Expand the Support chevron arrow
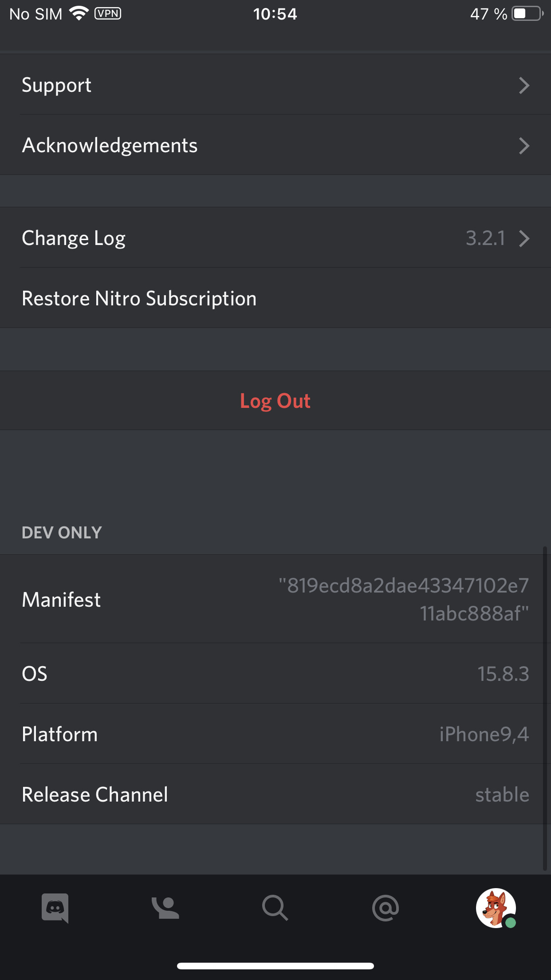This screenshot has width=551, height=980. point(524,85)
